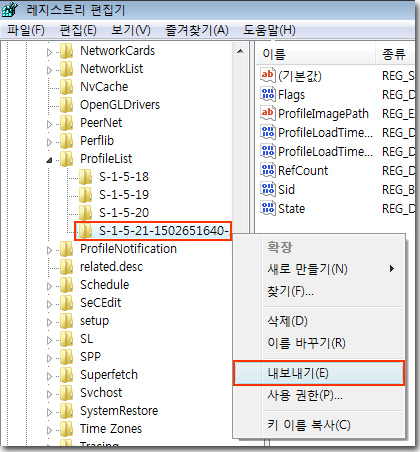Click the S-1-5-20 folder icon
420x452 pixels.
click(86, 213)
